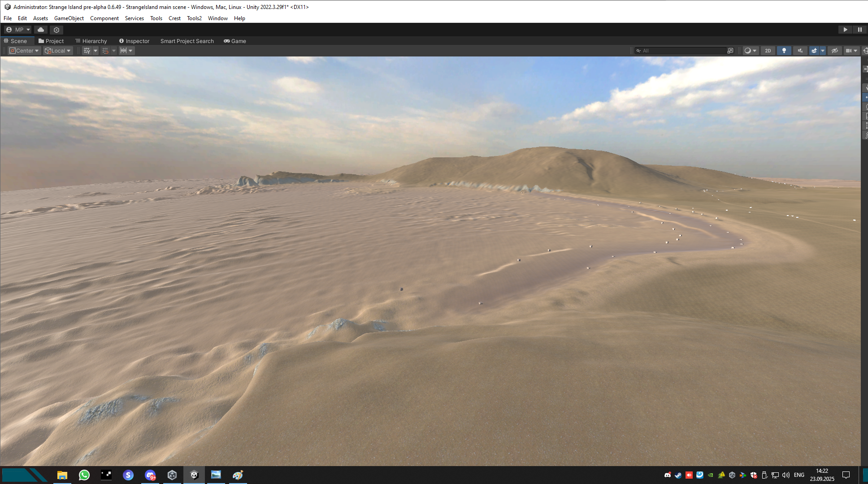Launch Unity Hub from the taskbar
The image size is (868, 484).
(x=172, y=475)
